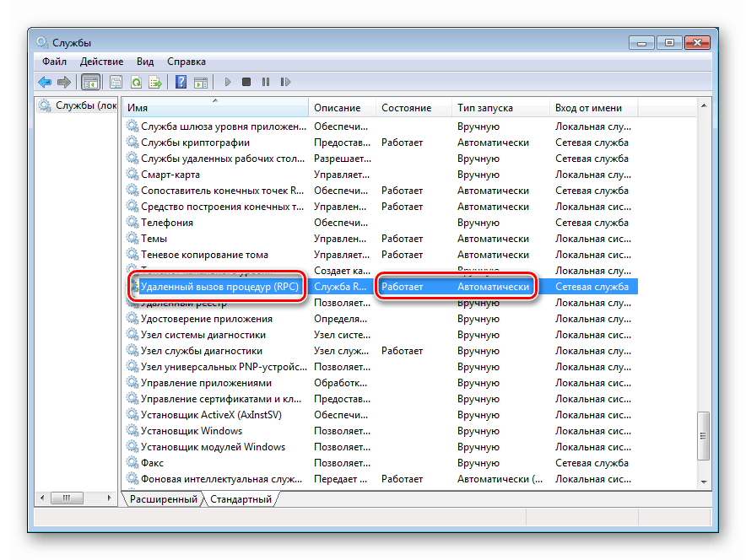Click the blue Help toolbar icon

click(x=181, y=83)
